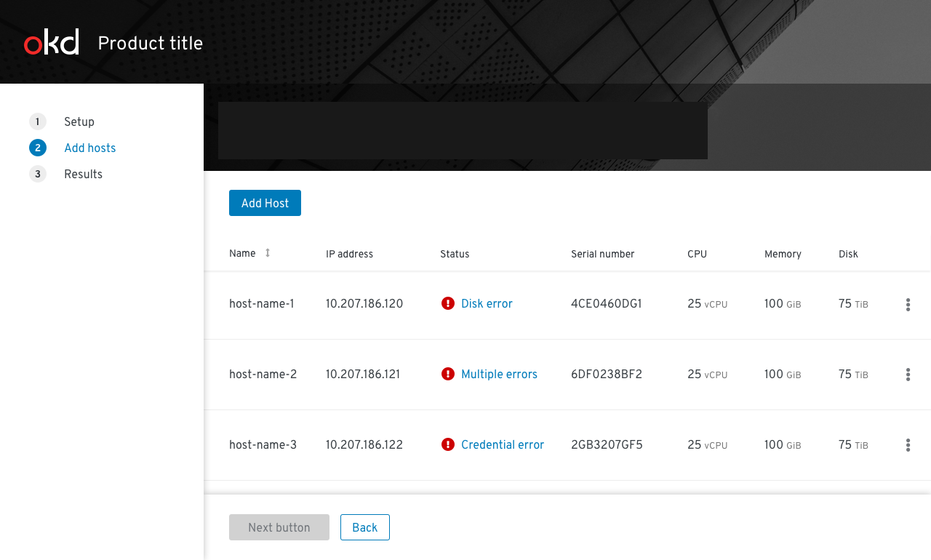
Task: Open the Credential error status link
Action: click(503, 444)
